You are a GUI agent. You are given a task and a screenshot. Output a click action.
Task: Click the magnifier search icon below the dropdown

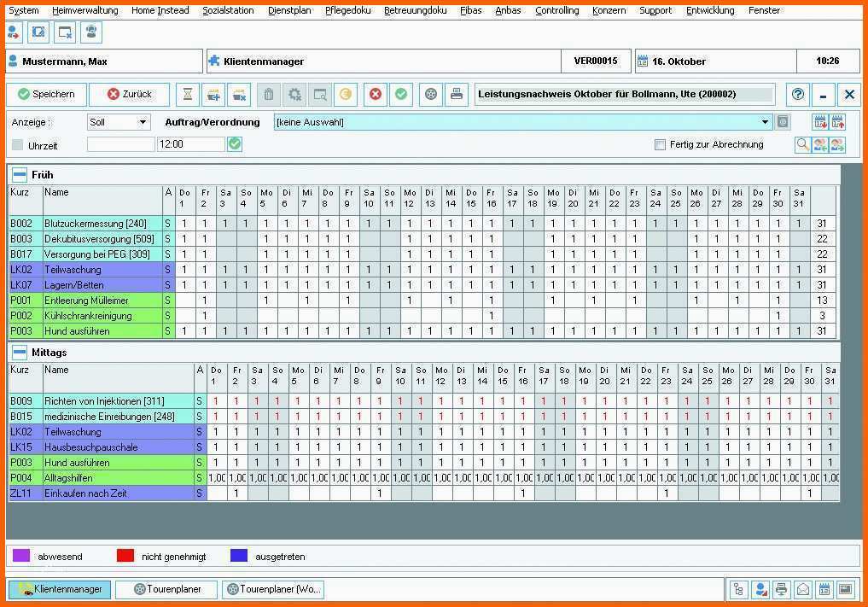click(x=802, y=145)
